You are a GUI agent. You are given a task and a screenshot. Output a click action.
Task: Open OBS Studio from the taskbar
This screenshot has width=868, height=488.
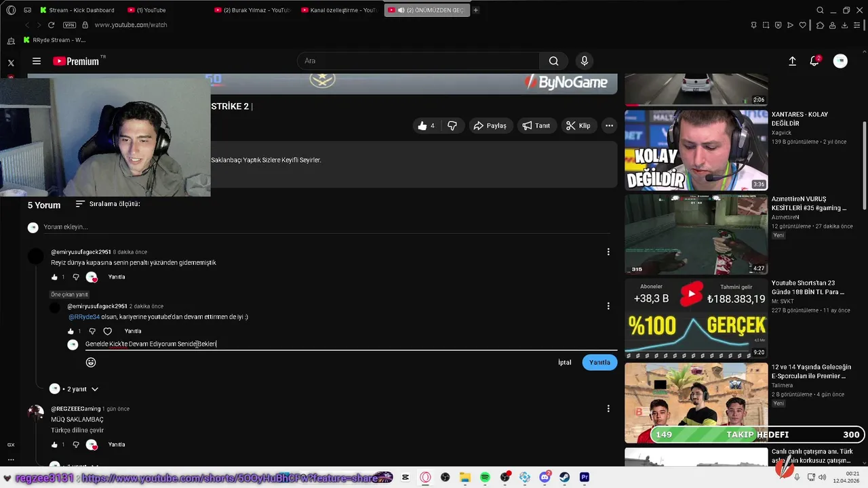click(x=446, y=477)
